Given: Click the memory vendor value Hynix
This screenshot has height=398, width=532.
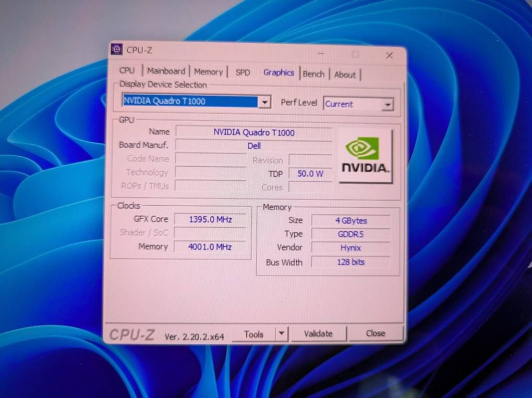Looking at the screenshot, I should (x=351, y=248).
